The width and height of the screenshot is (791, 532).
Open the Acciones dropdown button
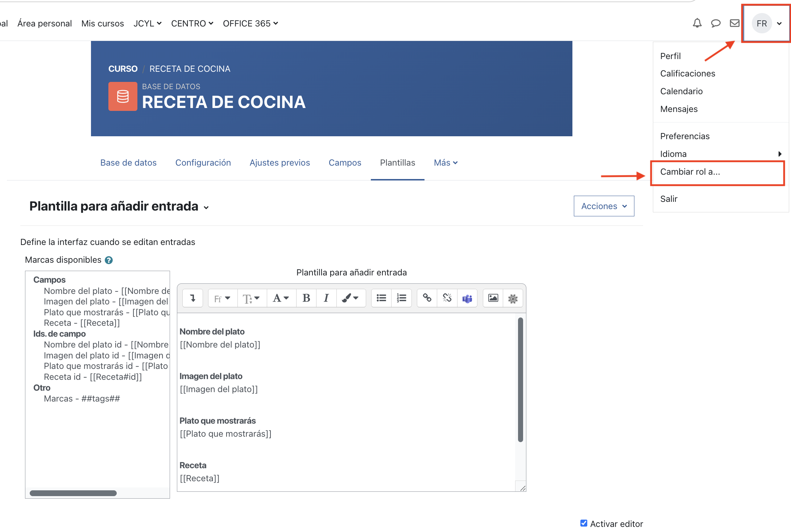coord(604,206)
